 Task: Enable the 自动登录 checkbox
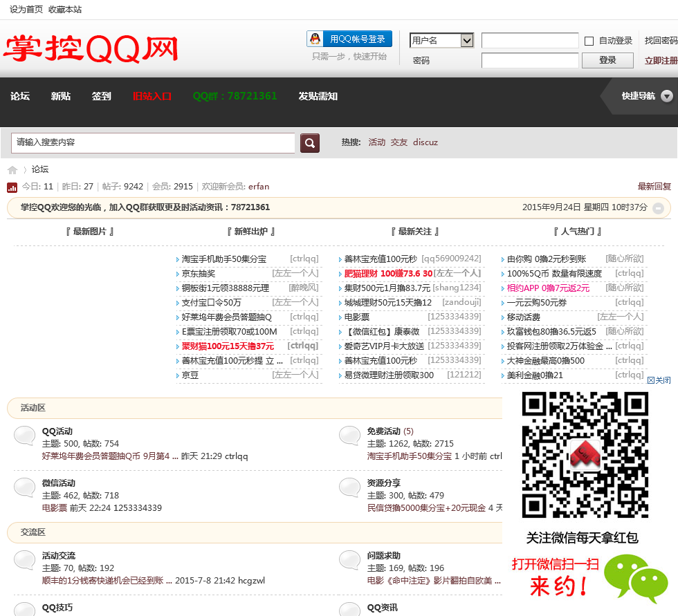(x=589, y=41)
